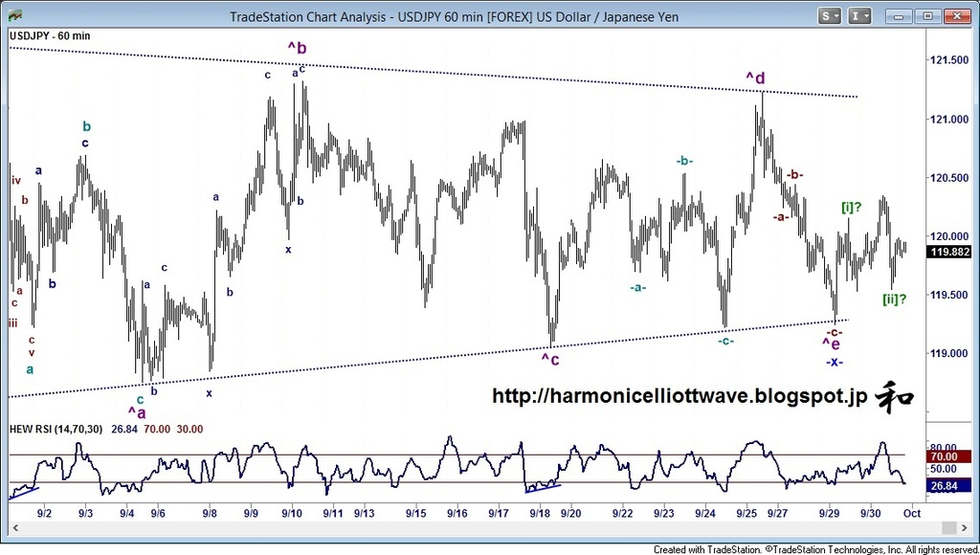Select the brown -b- wave label
The width and height of the screenshot is (980, 555).
(794, 175)
